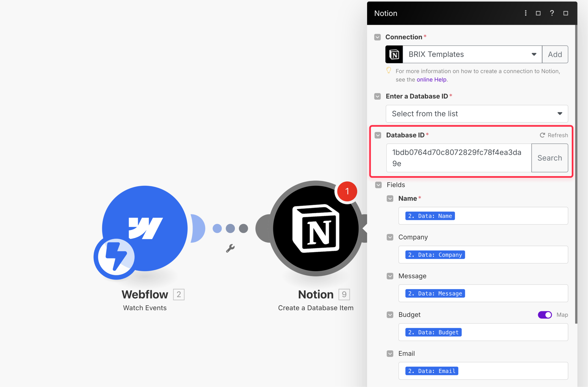The width and height of the screenshot is (588, 387).
Task: Click the last square icon in panel header
Action: (566, 13)
